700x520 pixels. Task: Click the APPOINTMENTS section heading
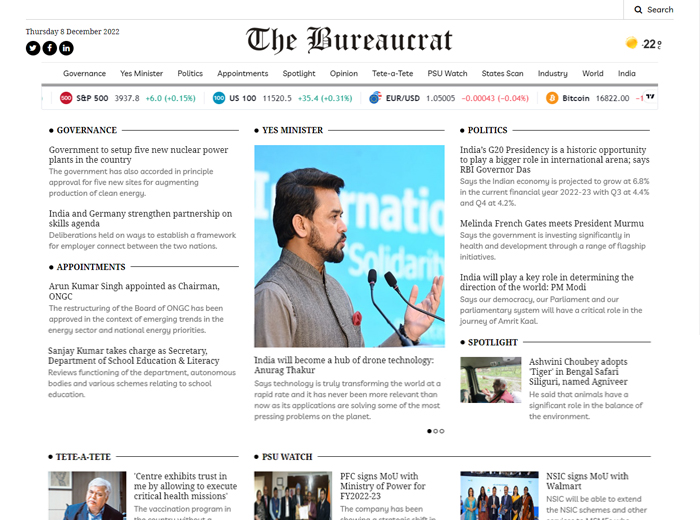point(91,267)
